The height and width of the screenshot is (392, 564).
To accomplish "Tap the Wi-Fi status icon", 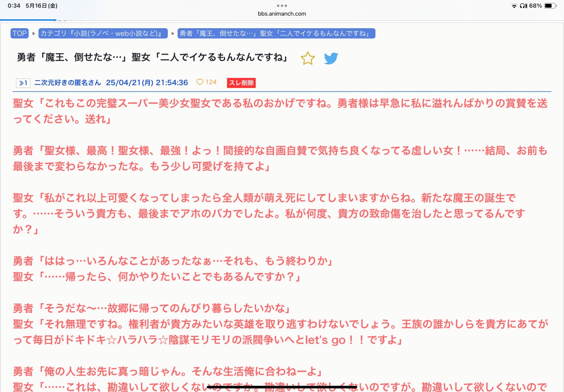I will click(x=514, y=6).
